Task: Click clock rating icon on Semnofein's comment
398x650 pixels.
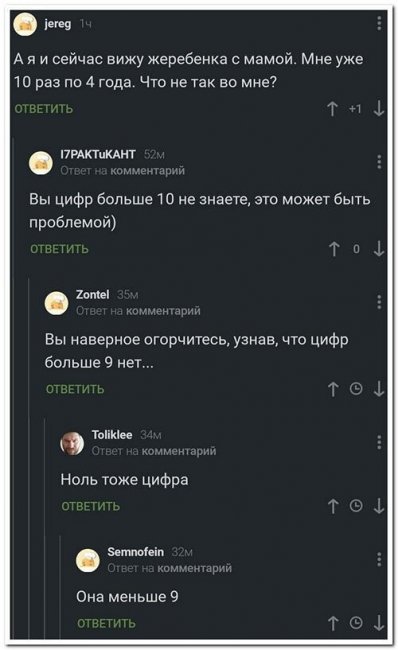Action: (356, 623)
